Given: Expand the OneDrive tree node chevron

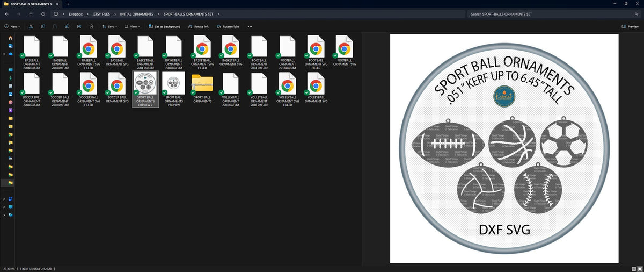Looking at the screenshot, I should click(x=4, y=54).
